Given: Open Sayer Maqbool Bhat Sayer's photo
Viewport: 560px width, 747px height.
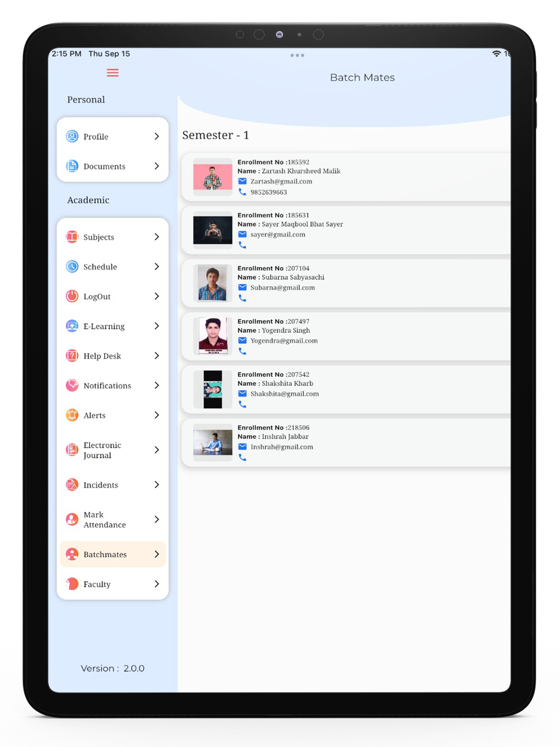Looking at the screenshot, I should click(213, 230).
